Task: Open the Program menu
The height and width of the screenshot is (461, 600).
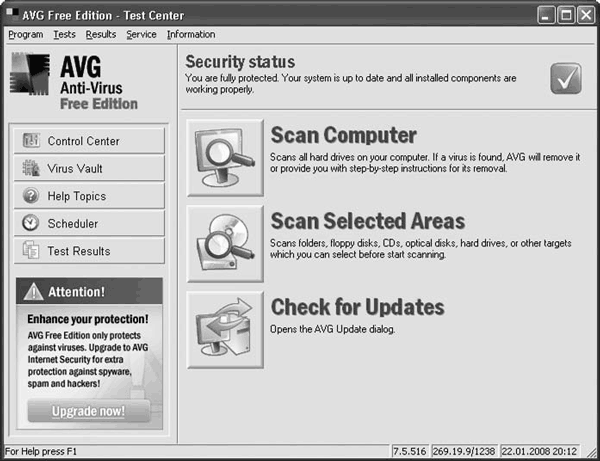Action: [x=26, y=34]
